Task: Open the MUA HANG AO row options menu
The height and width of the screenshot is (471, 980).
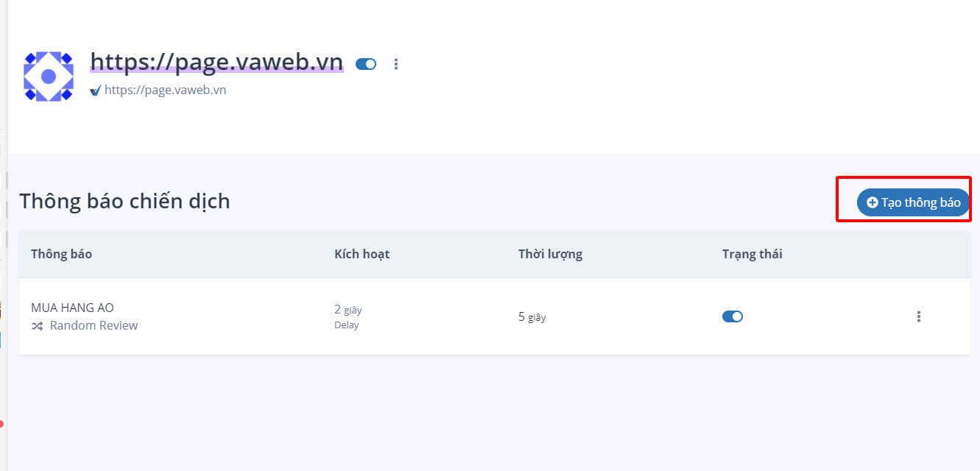Action: point(919,316)
